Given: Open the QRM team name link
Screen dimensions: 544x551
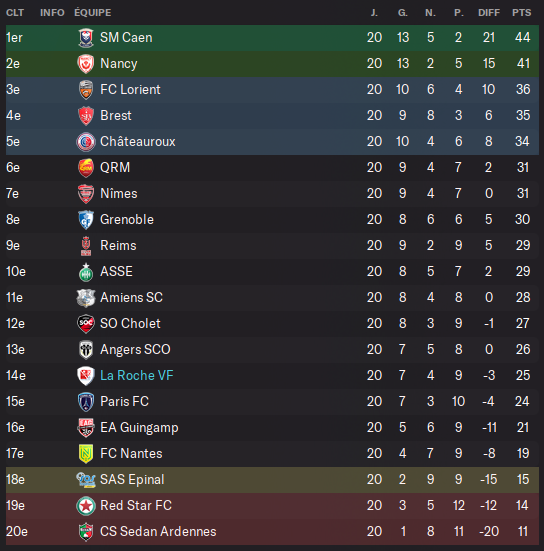Looking at the screenshot, I should coord(115,167).
